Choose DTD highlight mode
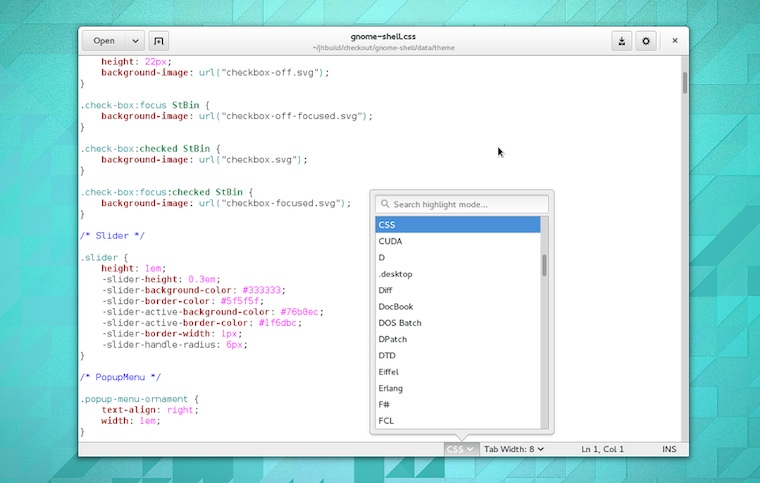The width and height of the screenshot is (760, 483). click(x=458, y=356)
